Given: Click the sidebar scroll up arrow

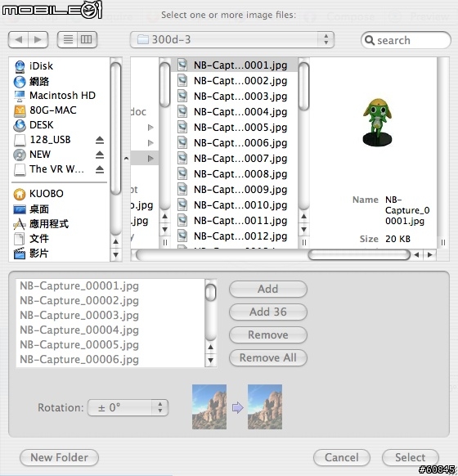Looking at the screenshot, I should pos(115,241).
